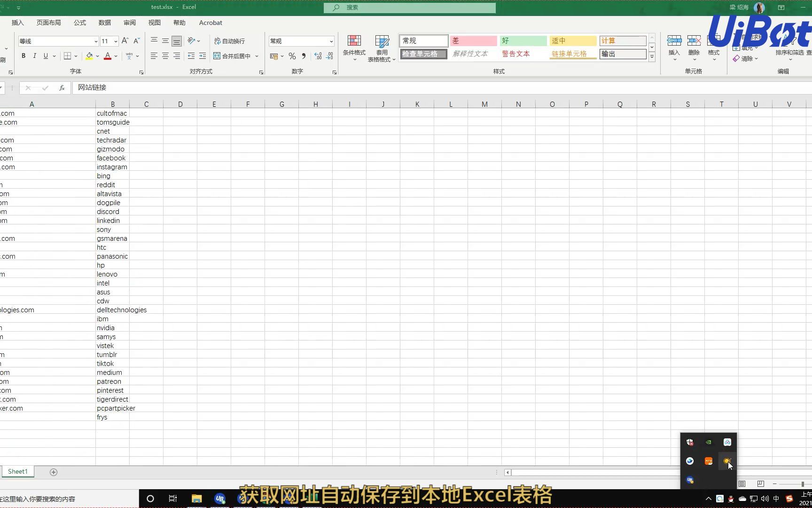Open the number format 常规 dropdown

(331, 41)
